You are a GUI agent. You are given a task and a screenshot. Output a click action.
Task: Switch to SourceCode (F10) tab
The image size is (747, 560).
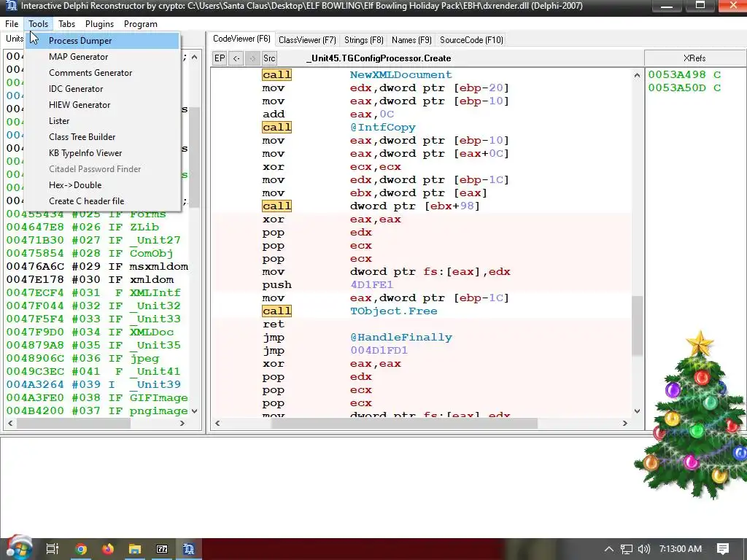471,40
